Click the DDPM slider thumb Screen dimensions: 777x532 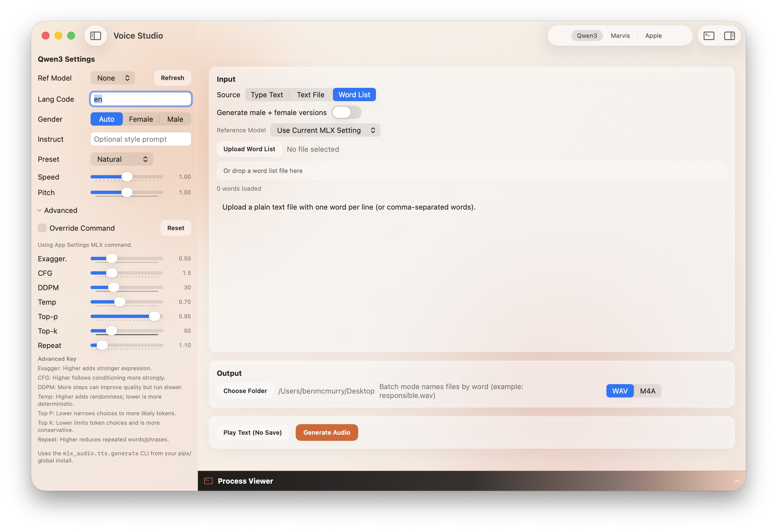click(114, 287)
